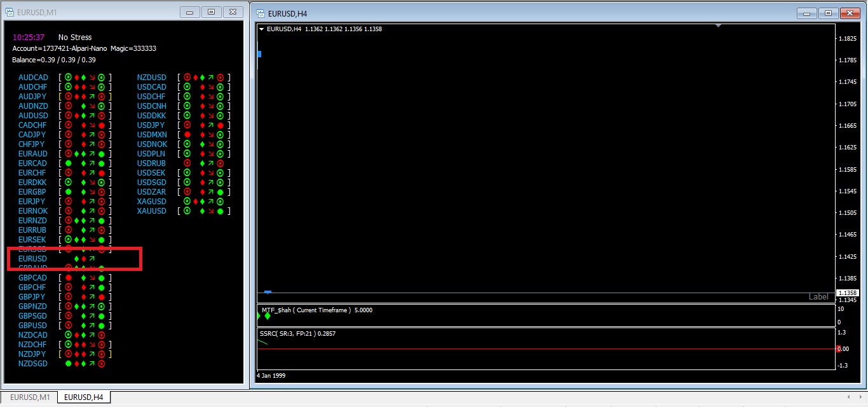Minimize the EURUSD,M1 window
Image resolution: width=868 pixels, height=407 pixels.
click(189, 12)
